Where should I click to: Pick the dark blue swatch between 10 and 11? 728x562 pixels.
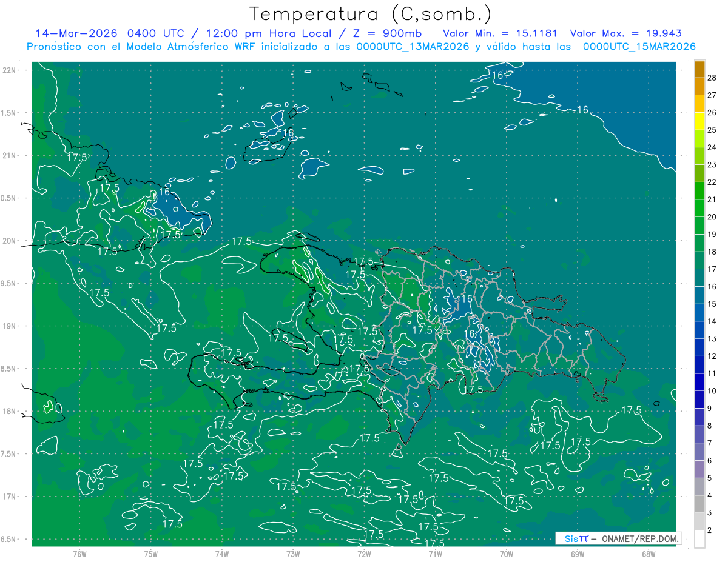(700, 383)
